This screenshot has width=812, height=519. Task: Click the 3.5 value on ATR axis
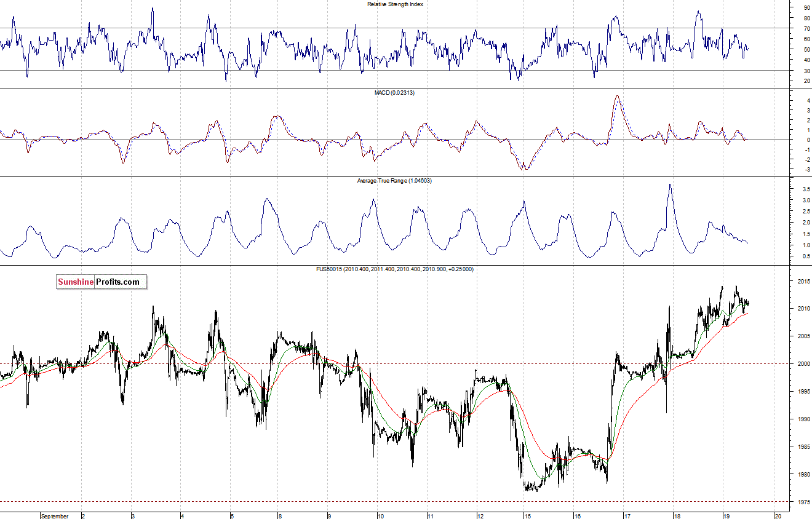click(x=806, y=189)
